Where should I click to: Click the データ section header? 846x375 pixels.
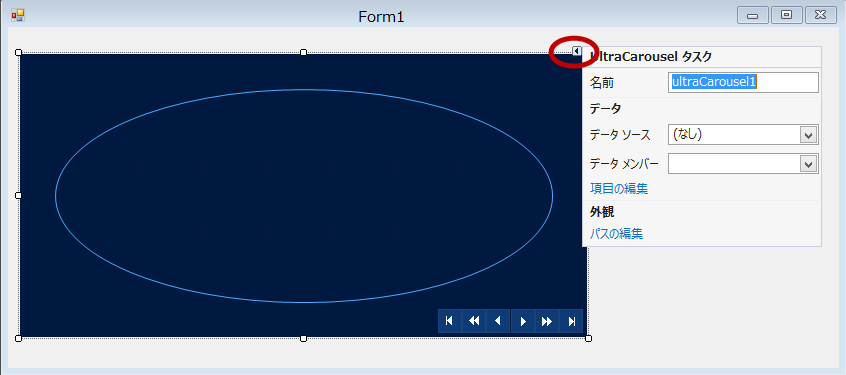[x=605, y=109]
